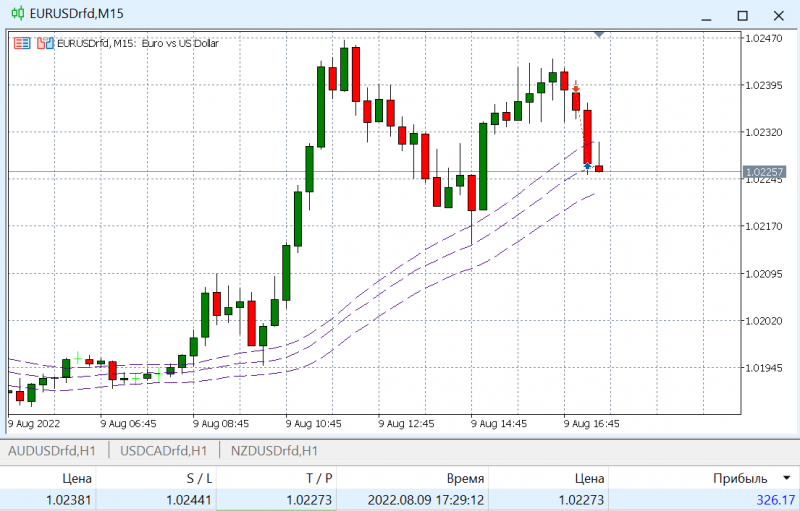Click the 1.02470 price scale label

763,38
